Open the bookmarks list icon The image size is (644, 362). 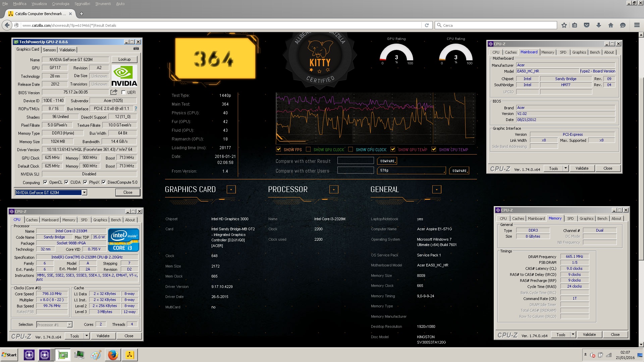click(575, 25)
